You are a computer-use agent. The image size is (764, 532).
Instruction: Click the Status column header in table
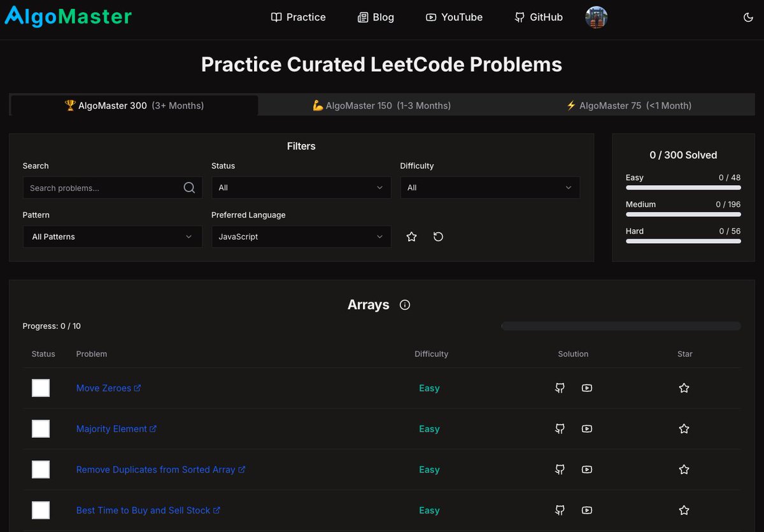pyautogui.click(x=43, y=354)
